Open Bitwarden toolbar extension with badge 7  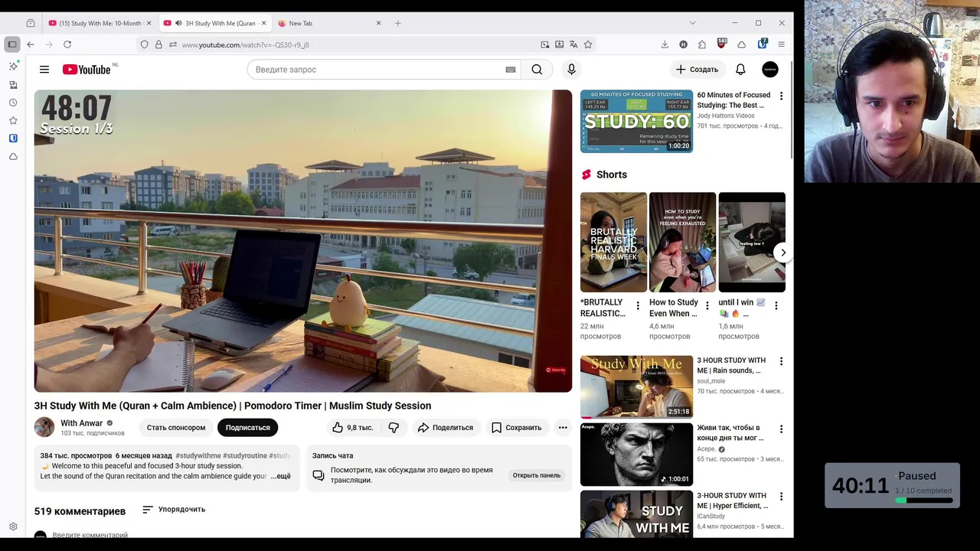(x=763, y=44)
